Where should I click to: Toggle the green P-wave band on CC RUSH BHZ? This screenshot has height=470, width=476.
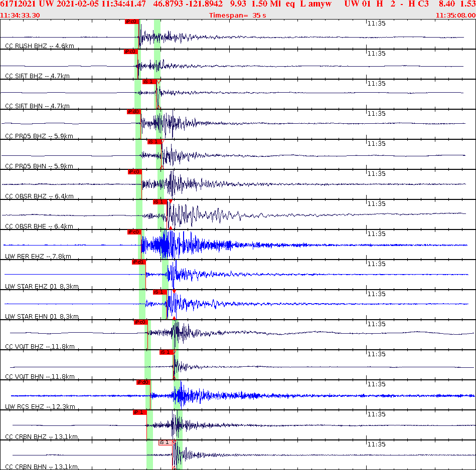tap(136, 35)
